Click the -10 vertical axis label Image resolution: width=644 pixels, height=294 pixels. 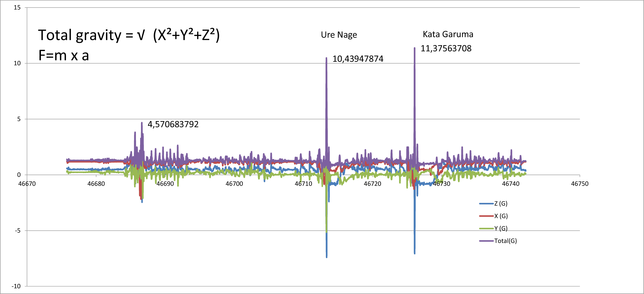16,286
